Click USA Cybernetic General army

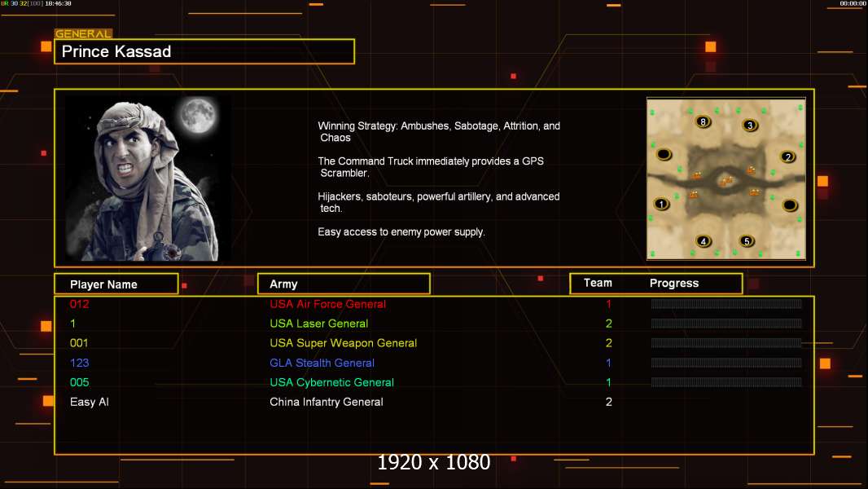click(x=331, y=383)
